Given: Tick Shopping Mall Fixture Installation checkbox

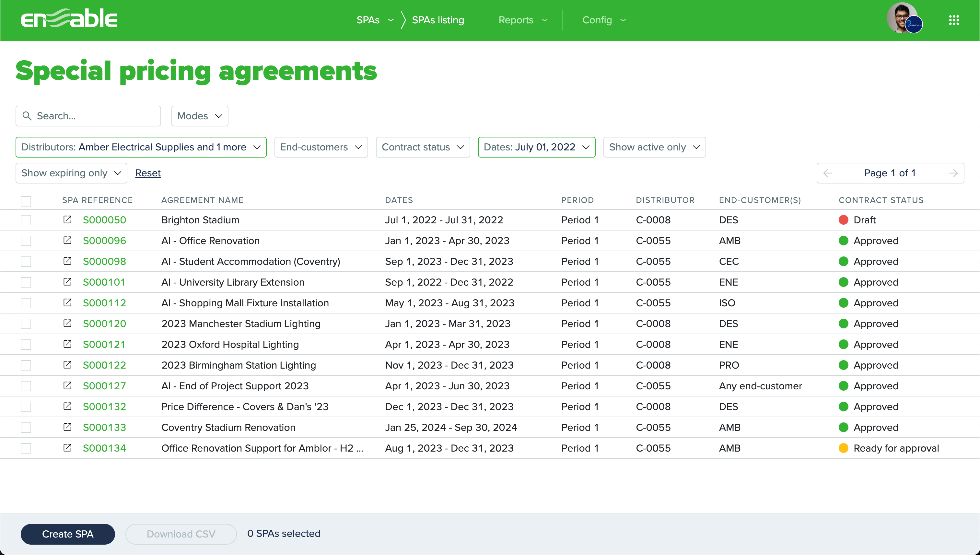Looking at the screenshot, I should click(x=26, y=303).
